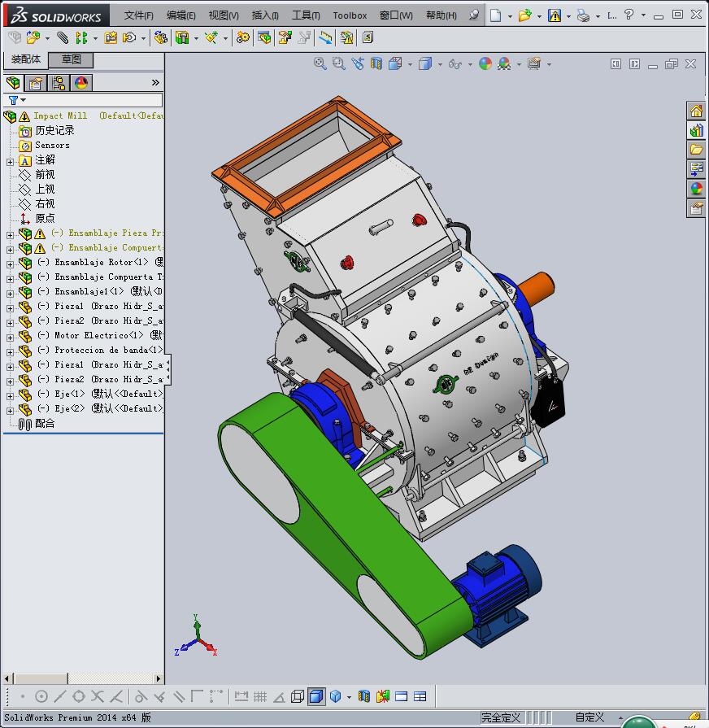Screen dimensions: 709x728
Task: Click the Edit Appearance color ball icon
Action: [x=485, y=63]
